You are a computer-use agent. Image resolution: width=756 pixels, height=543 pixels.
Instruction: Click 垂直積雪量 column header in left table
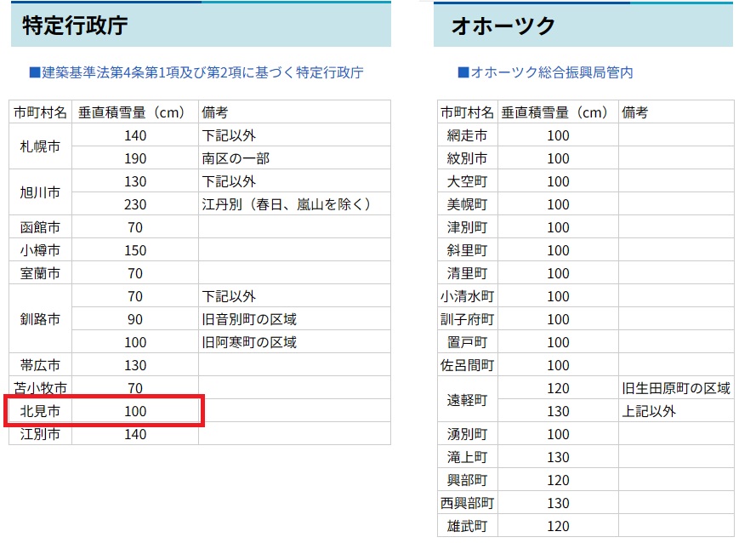(x=134, y=112)
